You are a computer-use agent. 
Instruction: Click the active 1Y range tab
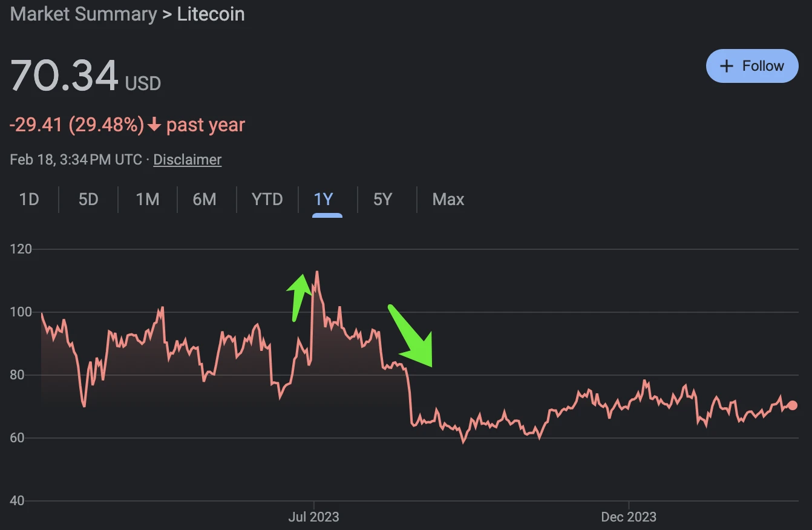[324, 199]
